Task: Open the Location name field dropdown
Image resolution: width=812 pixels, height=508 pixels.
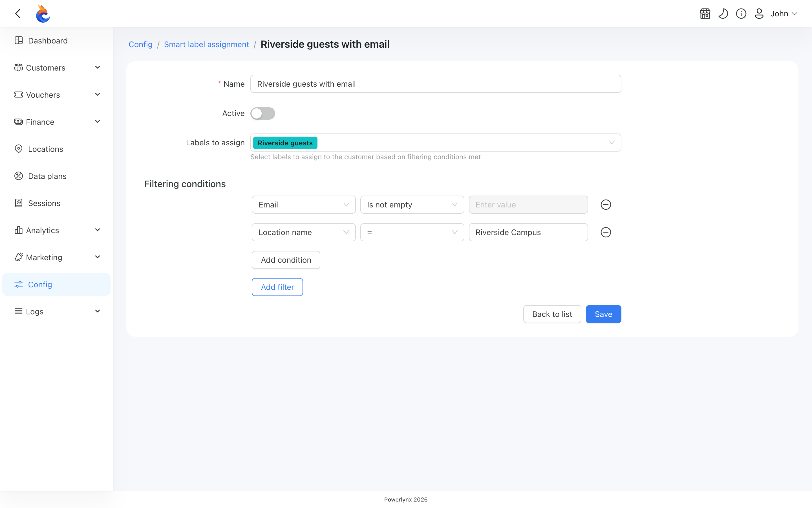Action: pyautogui.click(x=304, y=232)
